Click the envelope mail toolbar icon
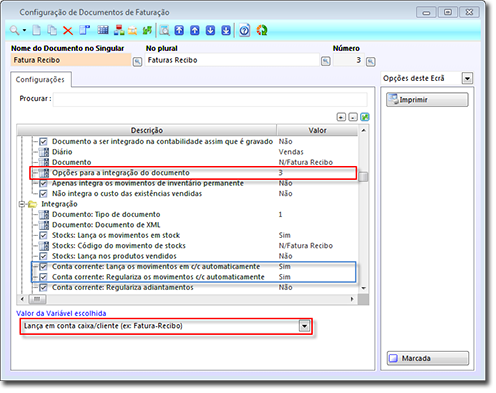Image resolution: width=496 pixels, height=393 pixels. tap(133, 31)
